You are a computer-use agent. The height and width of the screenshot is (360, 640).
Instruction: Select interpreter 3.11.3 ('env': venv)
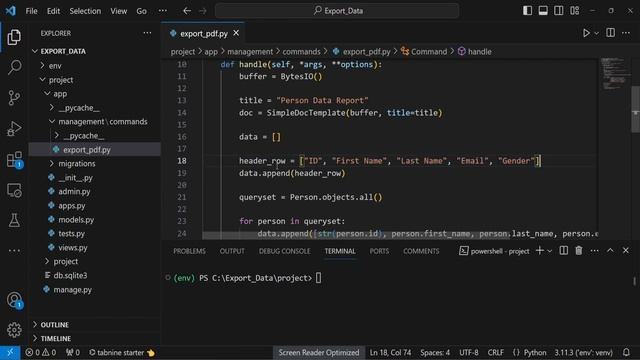point(583,353)
